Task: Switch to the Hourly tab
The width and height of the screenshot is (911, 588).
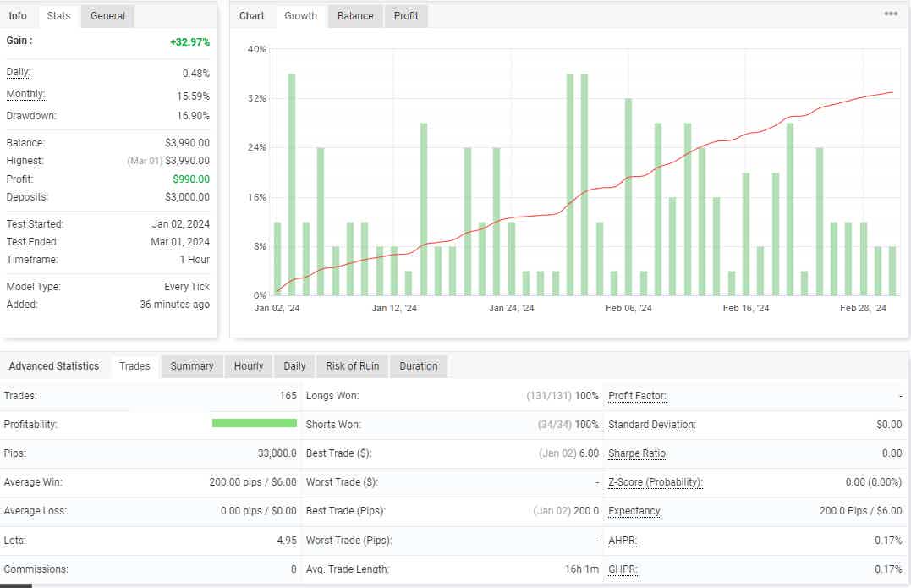Action: 249,366
